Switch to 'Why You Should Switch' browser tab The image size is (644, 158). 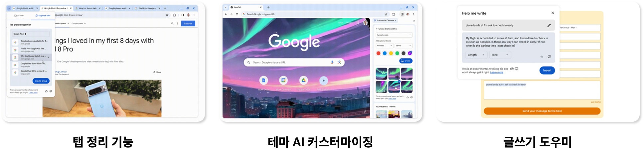(x=88, y=8)
